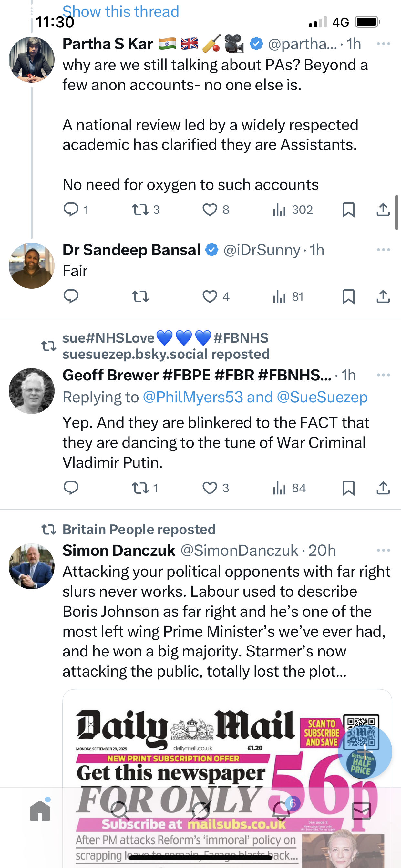Repost Geoff Brewer's tweet about Putin
Screen dimensions: 401x868
click(140, 488)
